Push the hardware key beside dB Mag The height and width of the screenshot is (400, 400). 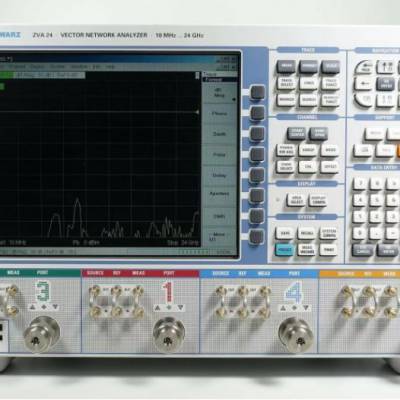(x=257, y=92)
